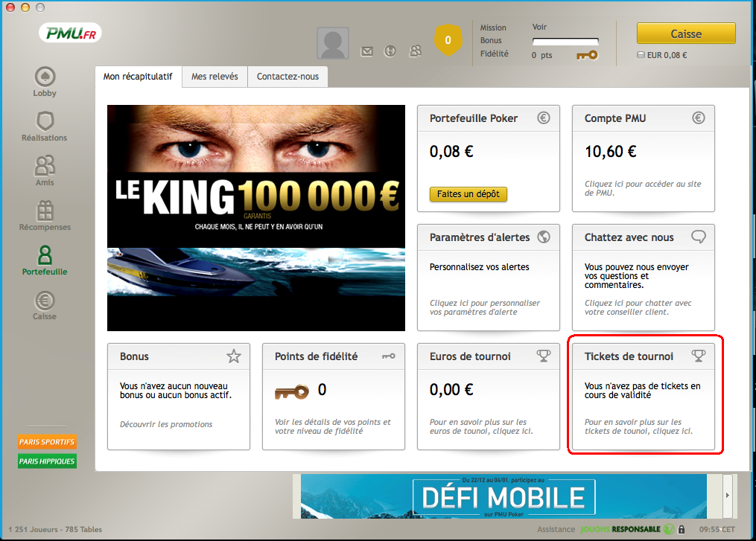Image resolution: width=756 pixels, height=541 pixels.
Task: Click the yellow Caisse button
Action: [x=686, y=33]
